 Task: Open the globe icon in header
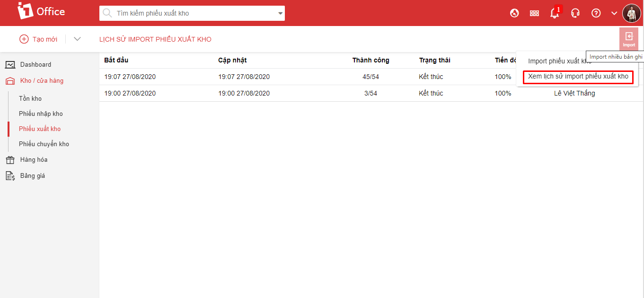(x=514, y=13)
